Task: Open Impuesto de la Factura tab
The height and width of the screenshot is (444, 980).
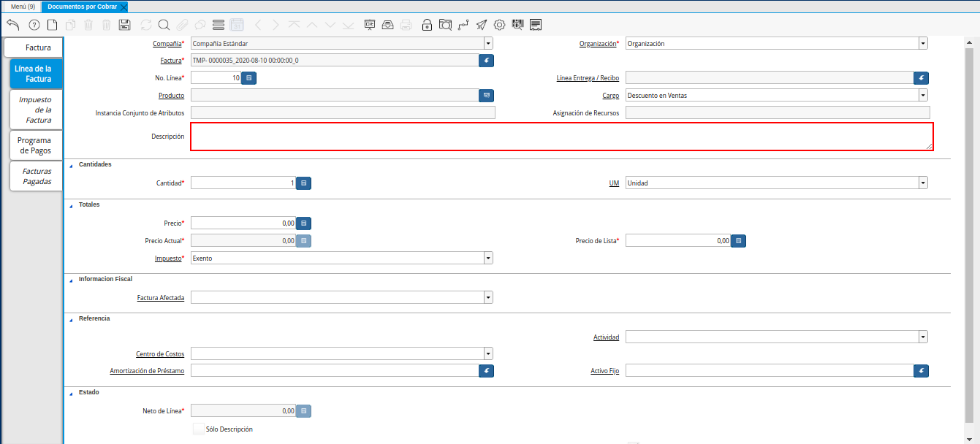Action: tap(37, 110)
